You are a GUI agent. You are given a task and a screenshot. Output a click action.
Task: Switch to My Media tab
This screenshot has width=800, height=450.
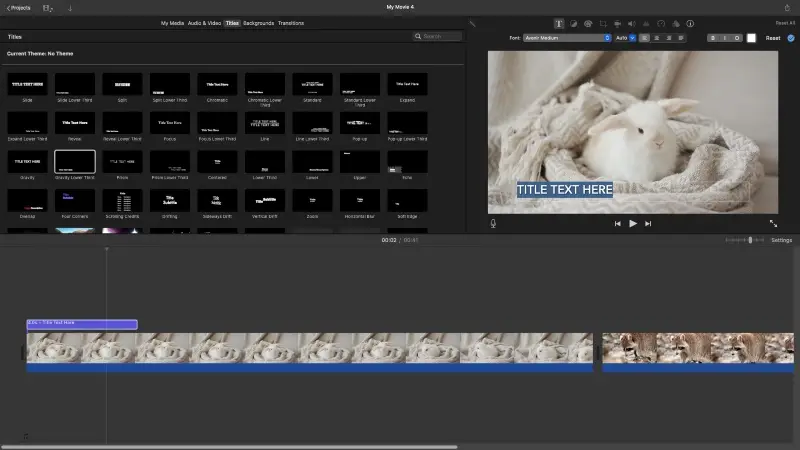(x=172, y=23)
